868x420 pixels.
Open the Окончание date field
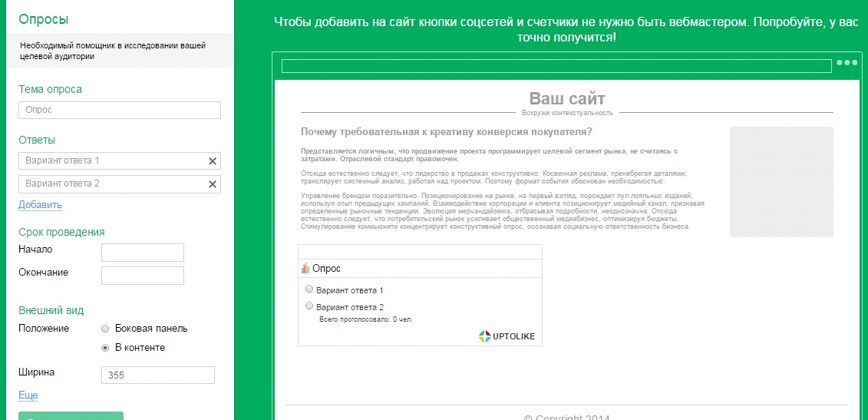click(143, 276)
